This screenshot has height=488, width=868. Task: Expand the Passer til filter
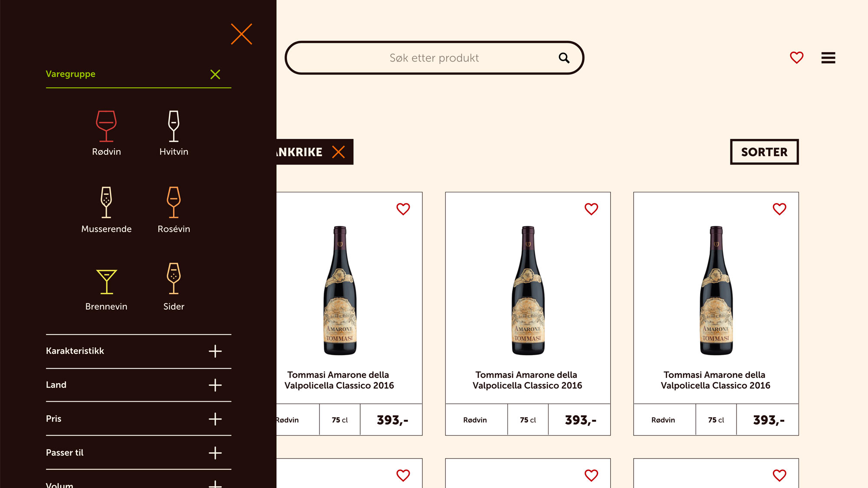[x=215, y=452]
